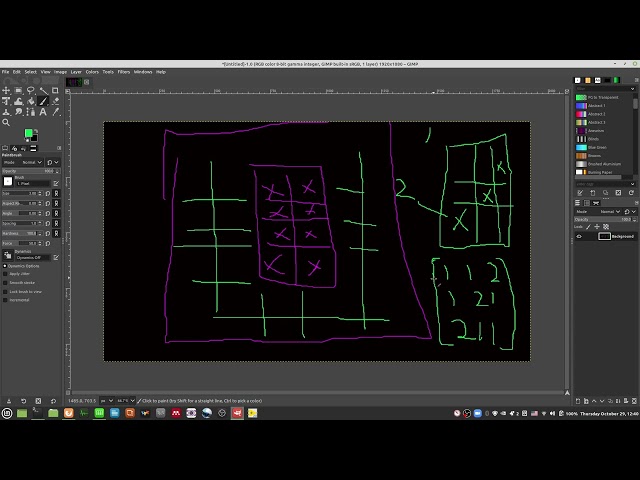Image resolution: width=640 pixels, height=480 pixels.
Task: Open the gradient tag entry dropdown
Action: (633, 184)
